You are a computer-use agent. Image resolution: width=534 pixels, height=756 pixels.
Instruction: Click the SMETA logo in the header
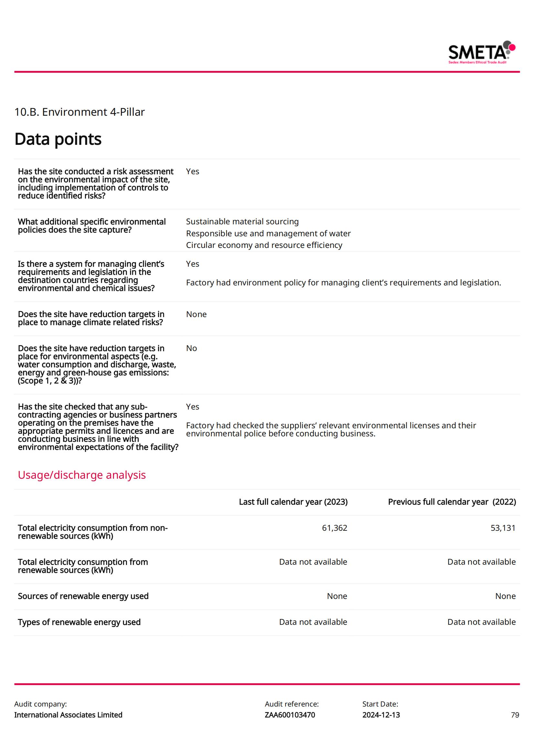coord(481,53)
